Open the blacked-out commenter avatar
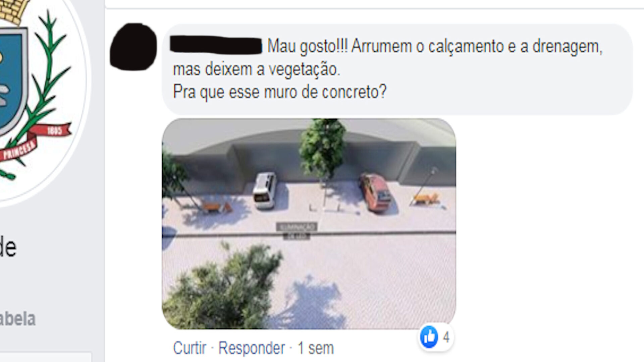This screenshot has width=644, height=362. [133, 47]
